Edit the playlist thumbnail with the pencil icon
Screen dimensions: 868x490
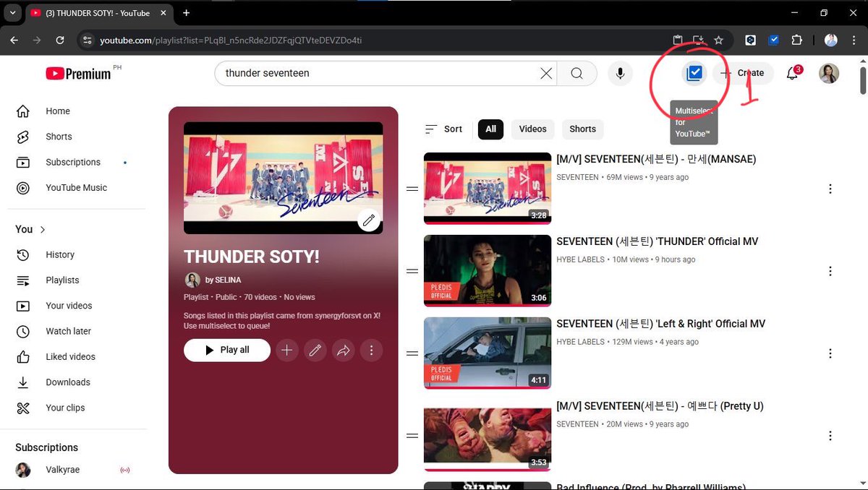pyautogui.click(x=369, y=220)
